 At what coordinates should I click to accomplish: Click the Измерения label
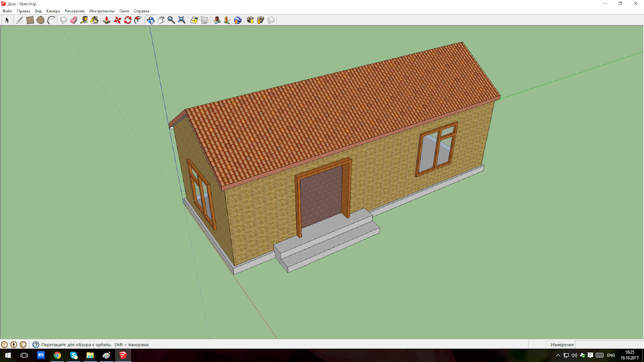[562, 345]
